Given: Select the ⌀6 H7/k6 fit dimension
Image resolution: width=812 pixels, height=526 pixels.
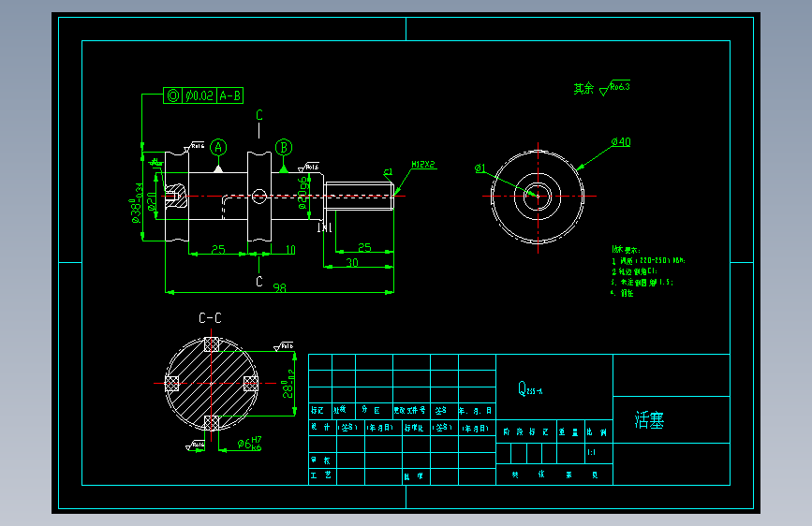Looking at the screenshot, I should pos(250,443).
